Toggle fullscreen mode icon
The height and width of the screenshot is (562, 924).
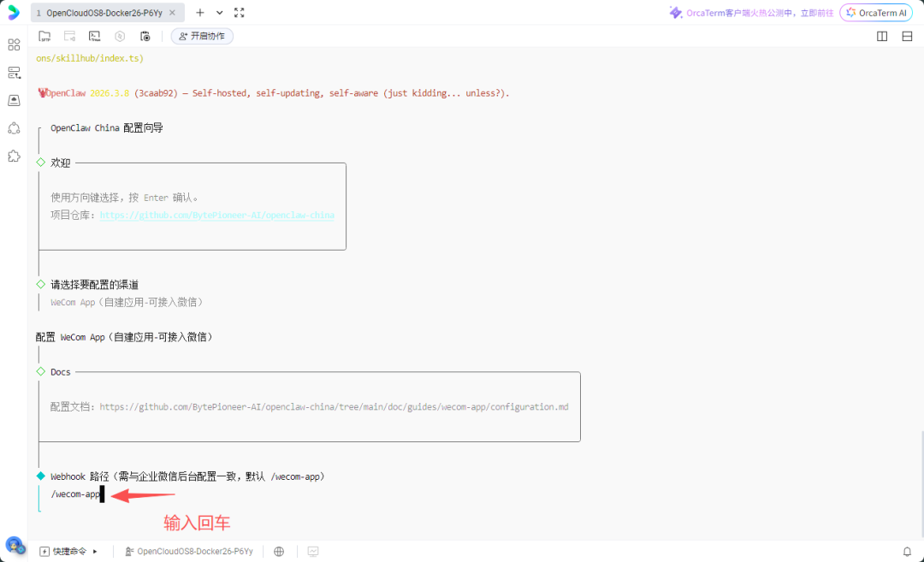point(240,12)
